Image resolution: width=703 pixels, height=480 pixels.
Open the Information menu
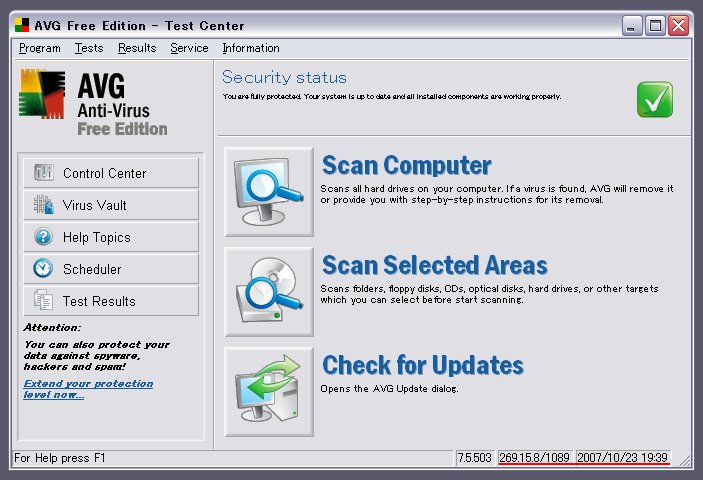(x=251, y=48)
